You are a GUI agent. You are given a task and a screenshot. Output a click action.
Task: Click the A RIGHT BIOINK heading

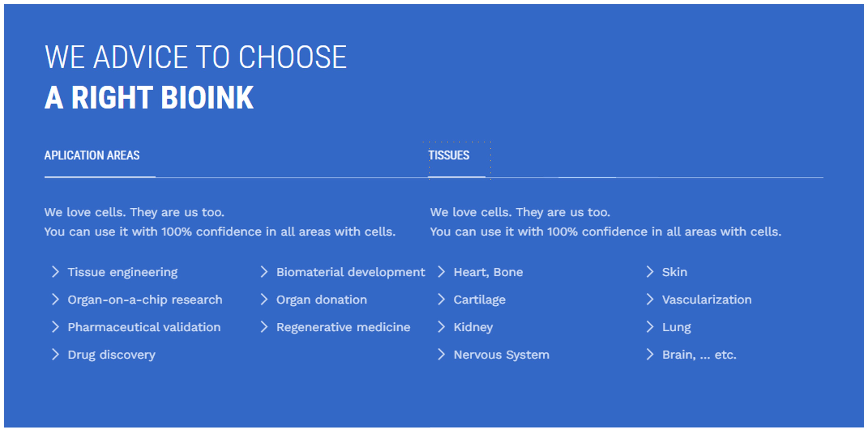[149, 98]
